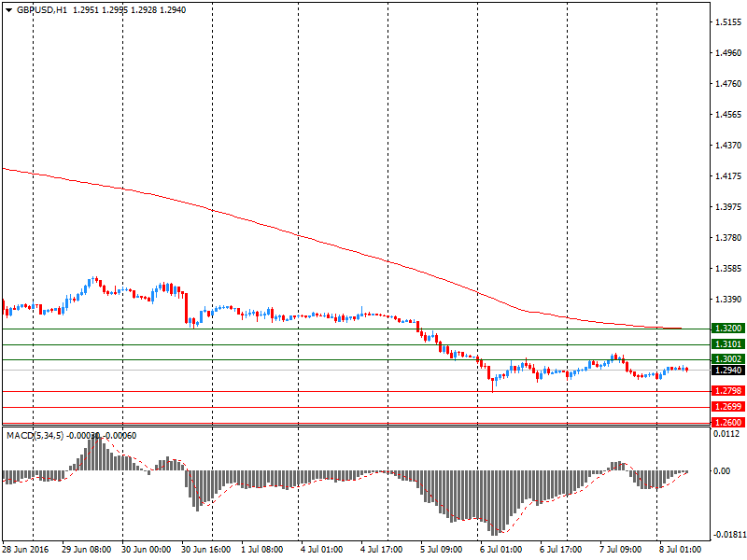
Task: Select the 1.2699 red support level label
Action: pyautogui.click(x=728, y=407)
